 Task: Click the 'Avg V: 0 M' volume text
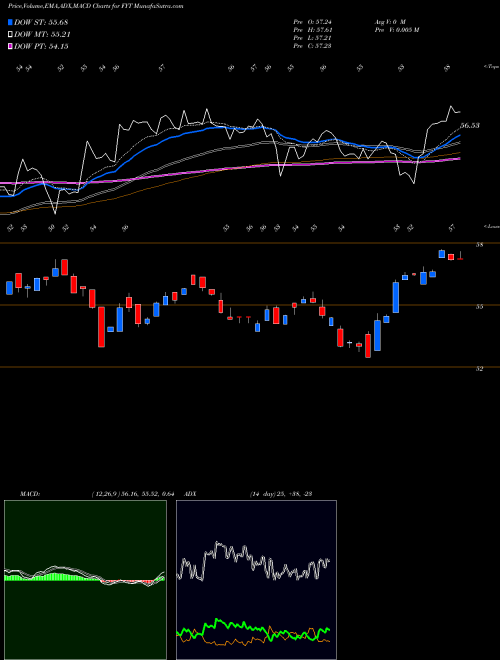[389, 21]
